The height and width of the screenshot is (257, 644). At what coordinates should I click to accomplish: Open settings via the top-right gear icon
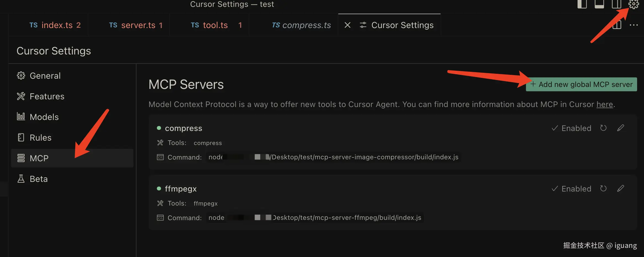(634, 4)
